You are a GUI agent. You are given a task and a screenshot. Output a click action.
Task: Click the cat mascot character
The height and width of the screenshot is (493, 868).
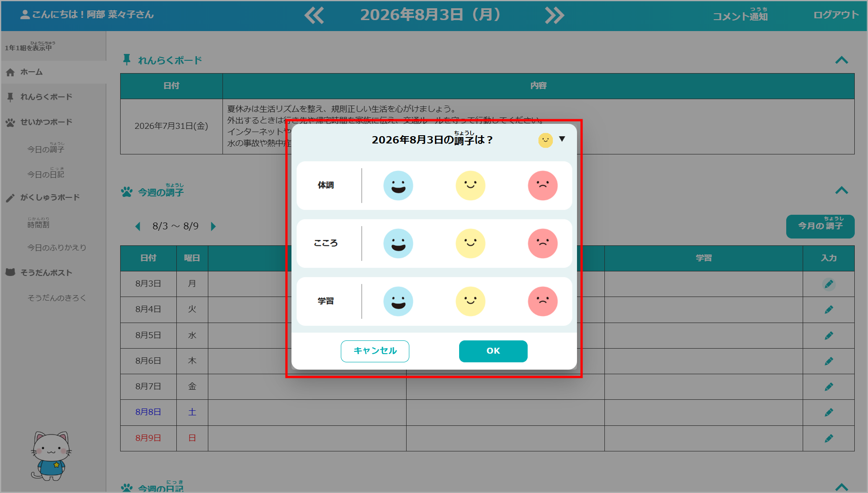coord(51,456)
